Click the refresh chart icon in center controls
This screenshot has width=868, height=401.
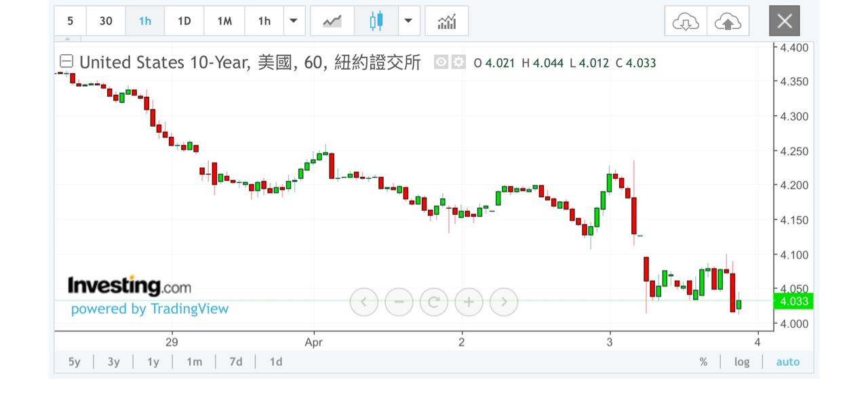pos(434,302)
